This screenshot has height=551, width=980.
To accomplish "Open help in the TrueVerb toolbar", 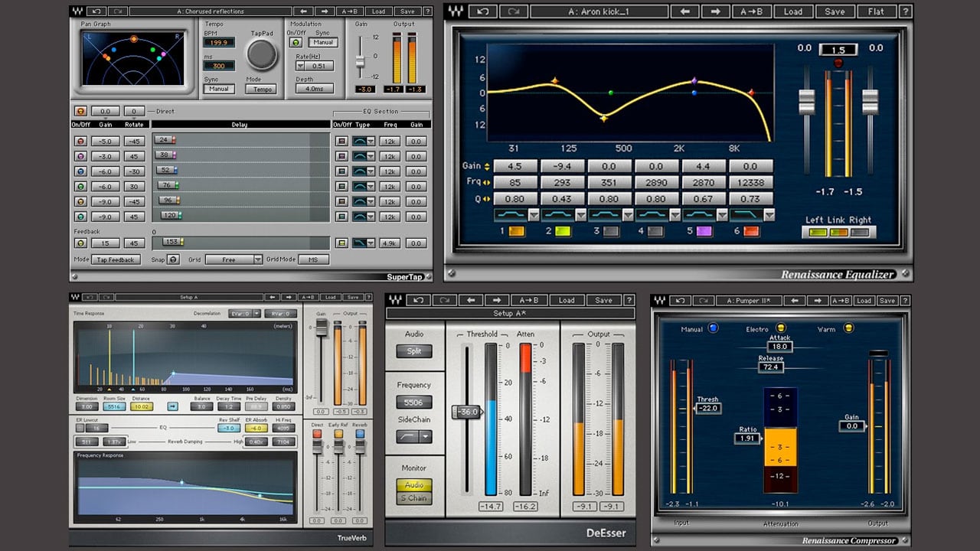I will [368, 297].
